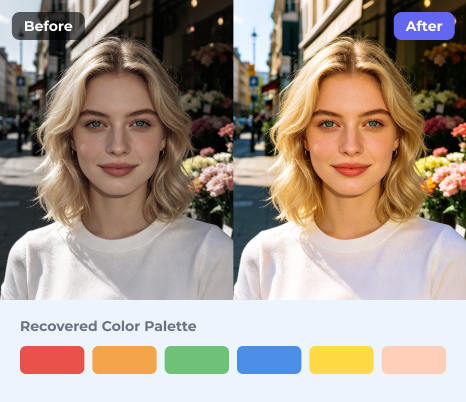The height and width of the screenshot is (402, 466).
Task: Select the blue palette swatch
Action: point(269,360)
